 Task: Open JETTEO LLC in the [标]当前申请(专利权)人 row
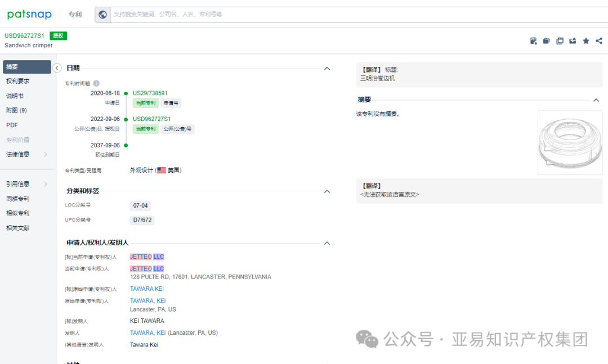coord(147,257)
